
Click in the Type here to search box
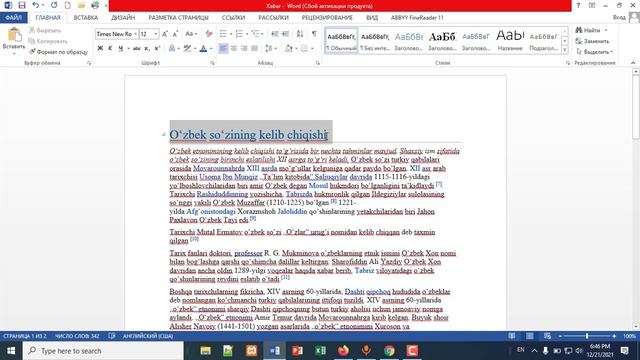click(103, 351)
